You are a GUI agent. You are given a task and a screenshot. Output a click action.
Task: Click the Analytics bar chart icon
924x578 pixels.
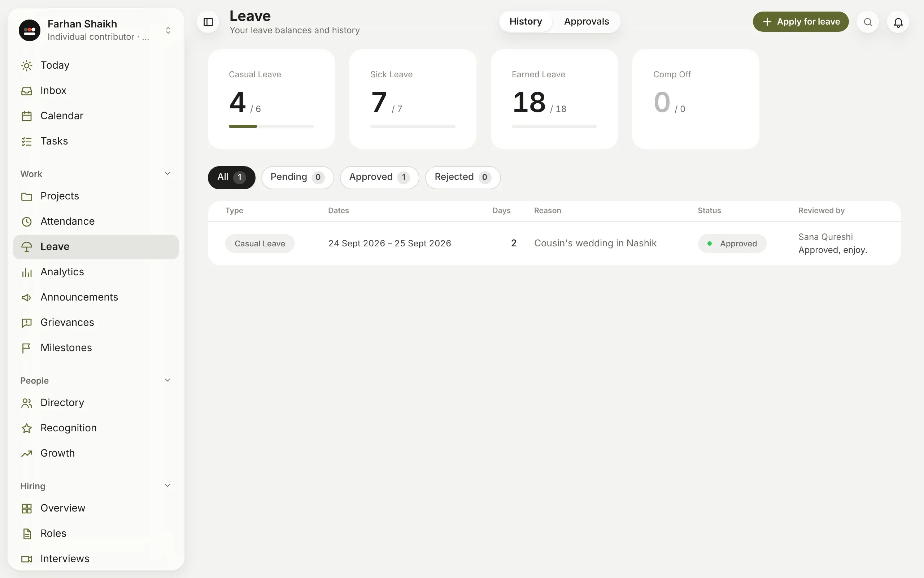(x=27, y=272)
